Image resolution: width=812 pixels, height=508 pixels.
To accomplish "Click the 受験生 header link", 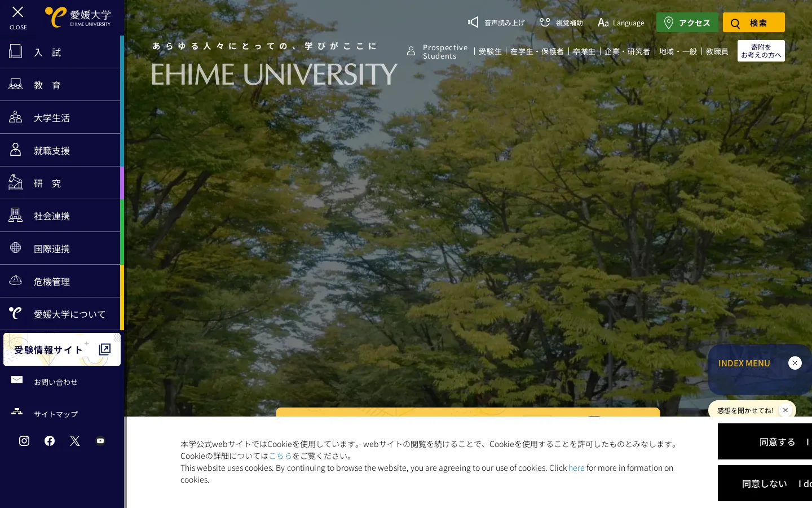I will click(x=490, y=51).
